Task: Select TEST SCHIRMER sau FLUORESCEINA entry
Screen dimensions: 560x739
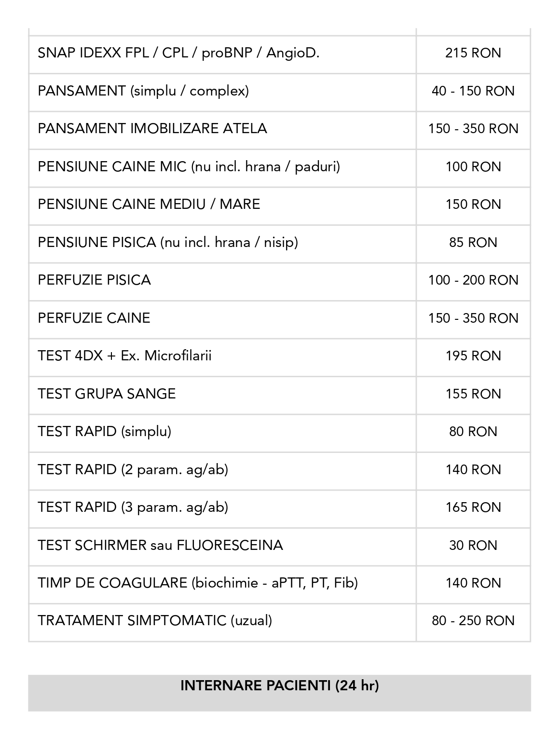Action: (160, 546)
